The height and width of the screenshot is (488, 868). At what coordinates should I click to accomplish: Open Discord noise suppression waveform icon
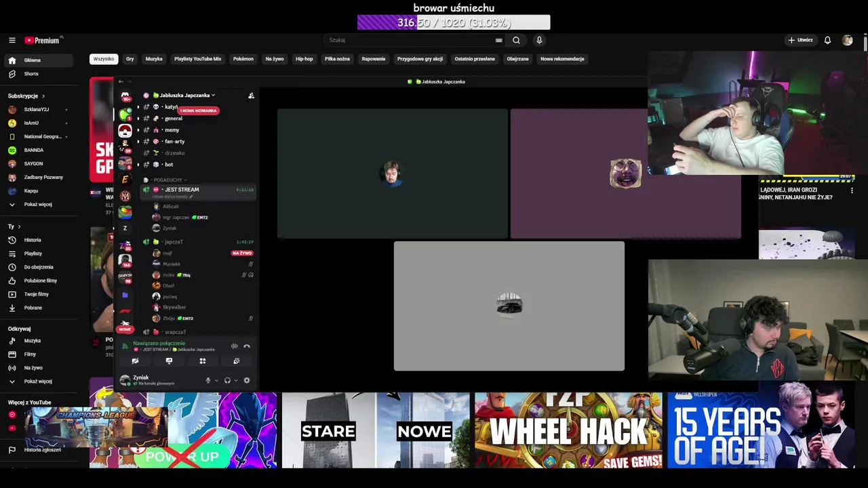[235, 346]
